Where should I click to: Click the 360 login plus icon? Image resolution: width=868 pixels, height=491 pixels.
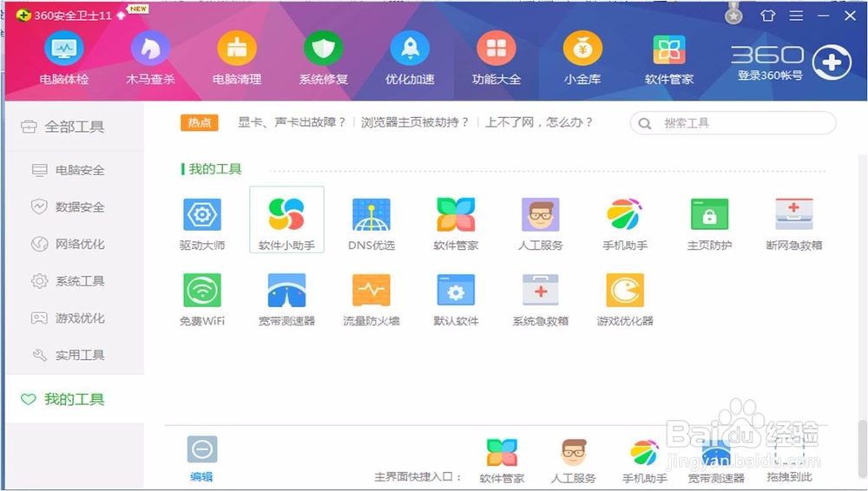coord(832,62)
